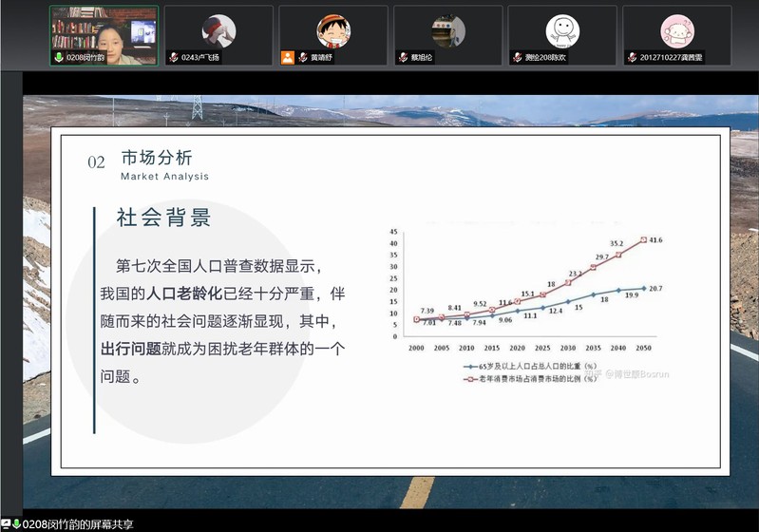759x532 pixels.
Task: Select 0243卢飞扬's avatar tile
Action: (218, 30)
